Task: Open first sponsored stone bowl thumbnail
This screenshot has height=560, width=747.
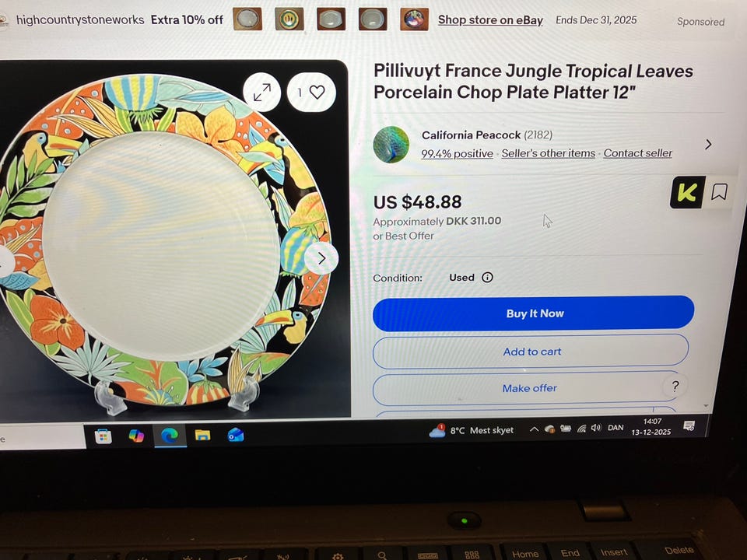Action: 247,19
